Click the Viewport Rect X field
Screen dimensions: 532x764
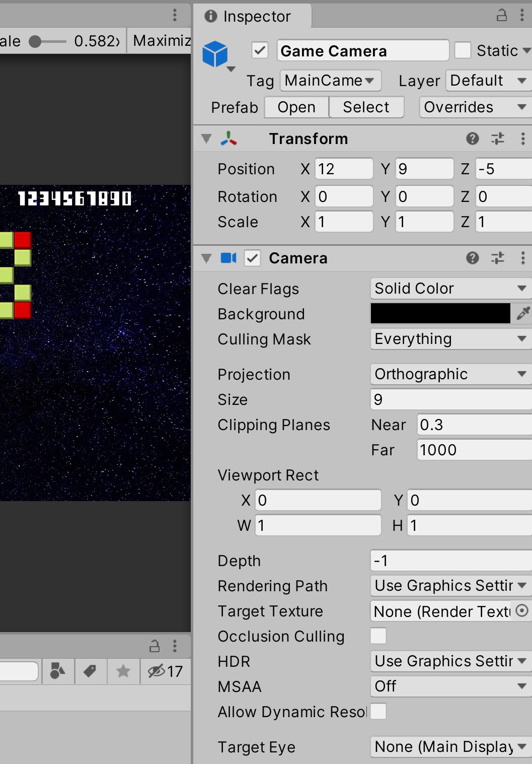318,500
